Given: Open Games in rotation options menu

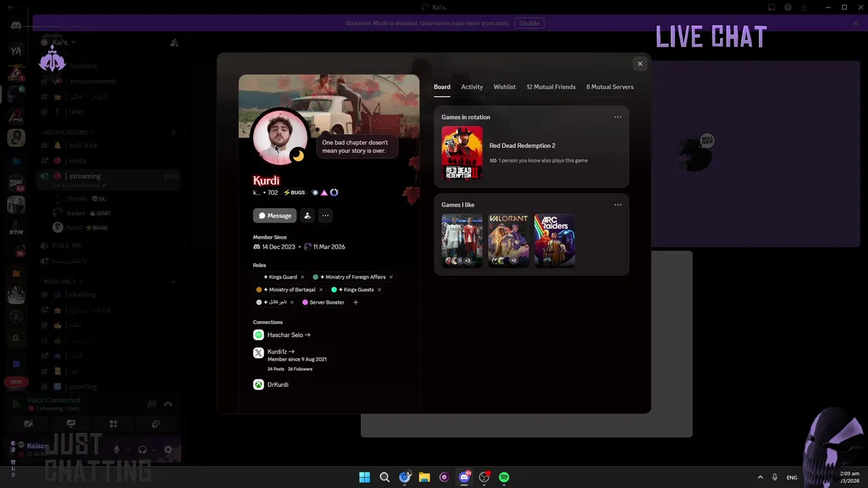Looking at the screenshot, I should point(618,117).
